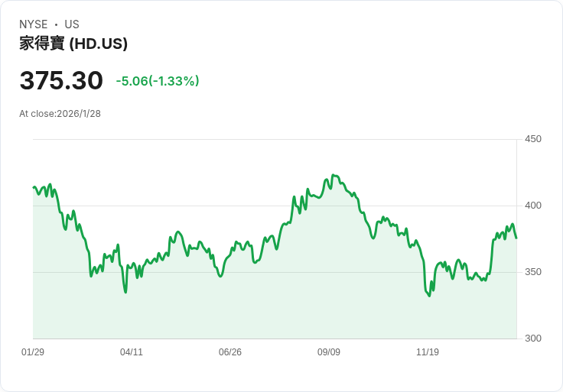The height and width of the screenshot is (392, 563).
Task: Select the -5.06(-1.33%) price change text
Action: pyautogui.click(x=158, y=81)
